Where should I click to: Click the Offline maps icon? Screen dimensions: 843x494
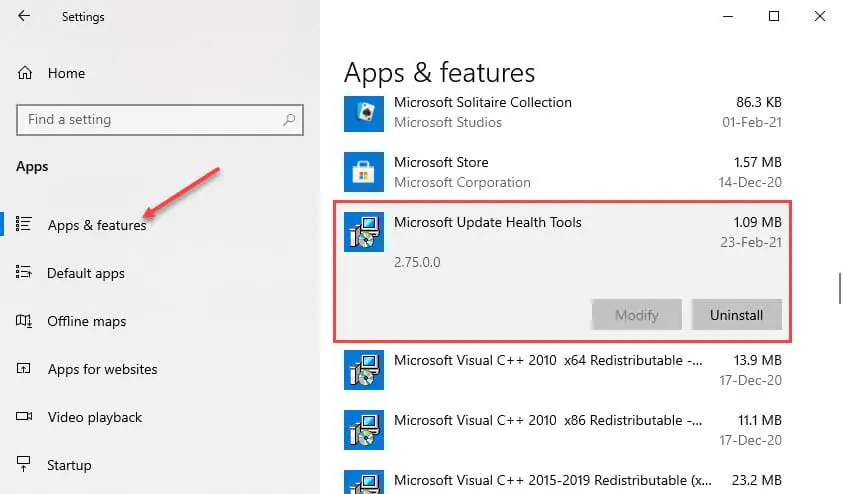[24, 321]
